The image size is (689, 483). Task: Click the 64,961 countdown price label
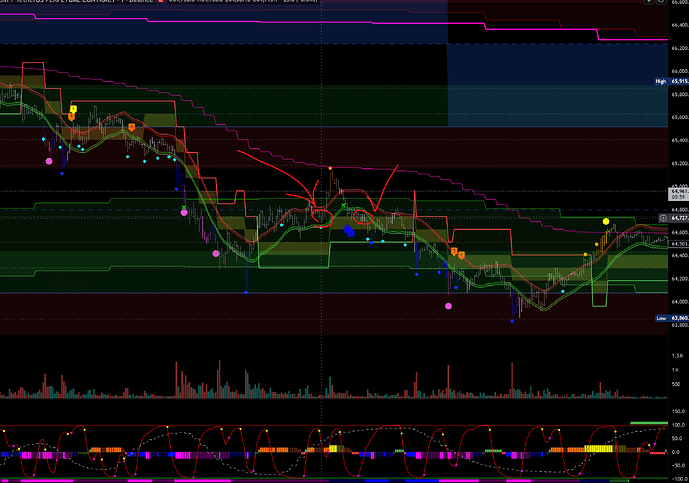tap(679, 194)
